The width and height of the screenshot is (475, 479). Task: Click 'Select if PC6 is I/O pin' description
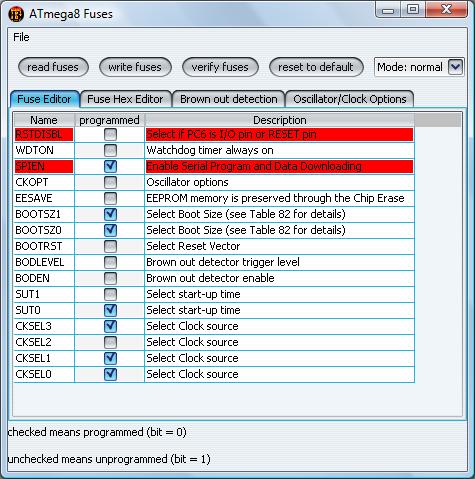point(279,134)
